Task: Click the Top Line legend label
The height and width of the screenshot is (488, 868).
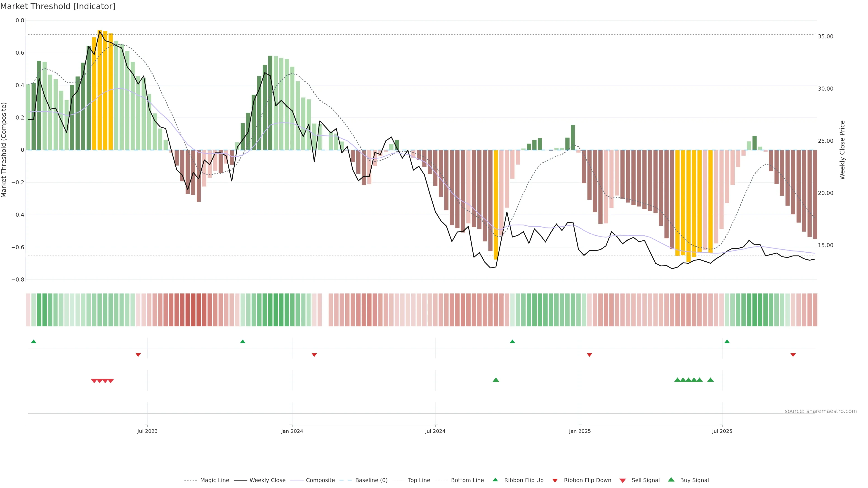Action: point(419,480)
